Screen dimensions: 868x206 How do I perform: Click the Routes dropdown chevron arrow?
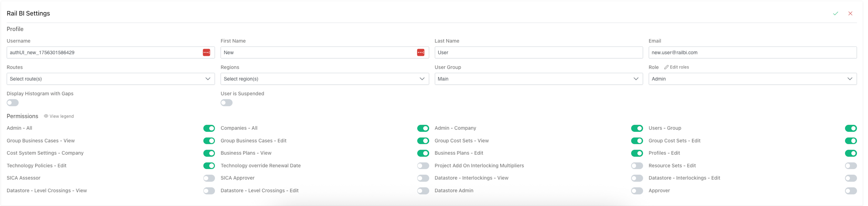point(208,79)
